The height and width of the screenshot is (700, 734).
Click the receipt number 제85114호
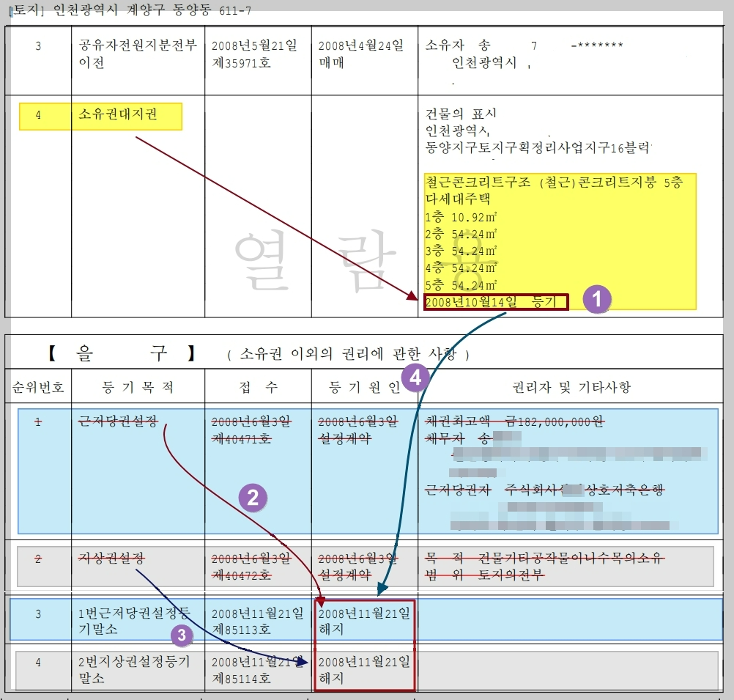coord(242,679)
